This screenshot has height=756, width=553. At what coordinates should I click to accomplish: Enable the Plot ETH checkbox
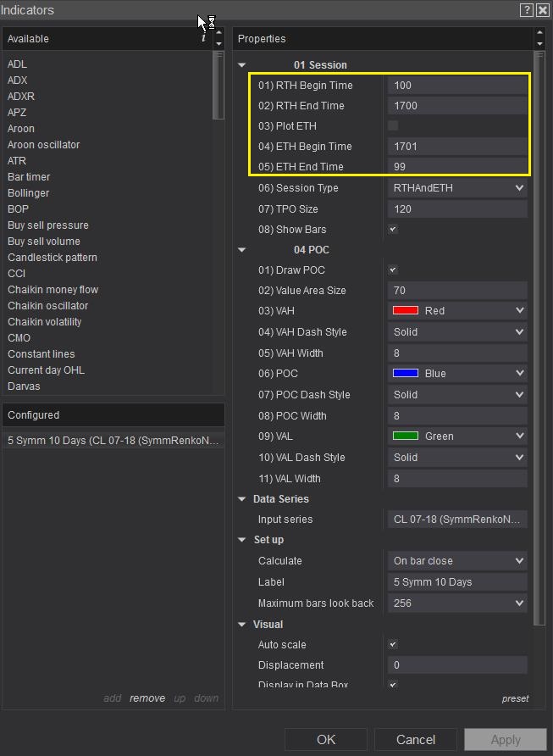point(393,125)
